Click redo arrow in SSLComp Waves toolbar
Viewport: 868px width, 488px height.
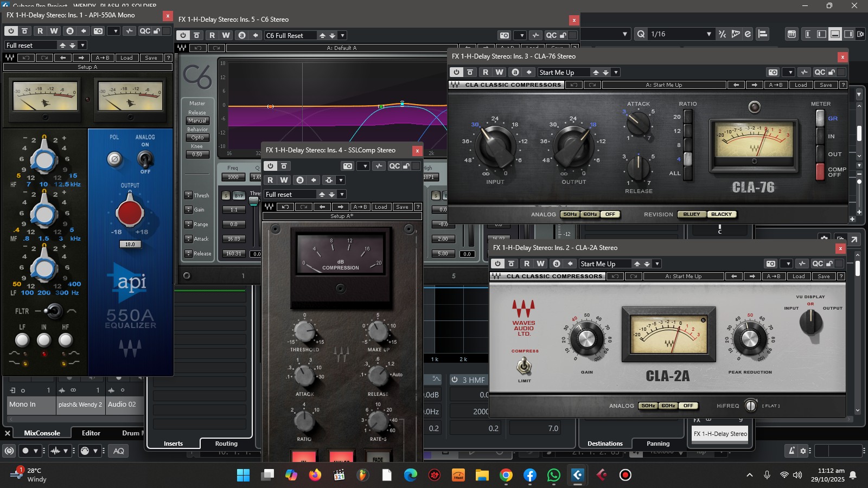304,207
